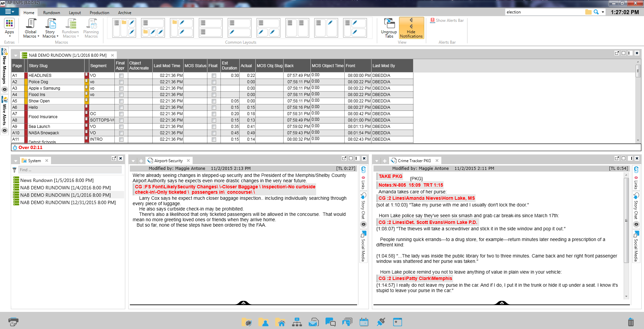Open Wire Alerts sidebar panel
Viewport: 644px width, 329px height.
(x=4, y=115)
